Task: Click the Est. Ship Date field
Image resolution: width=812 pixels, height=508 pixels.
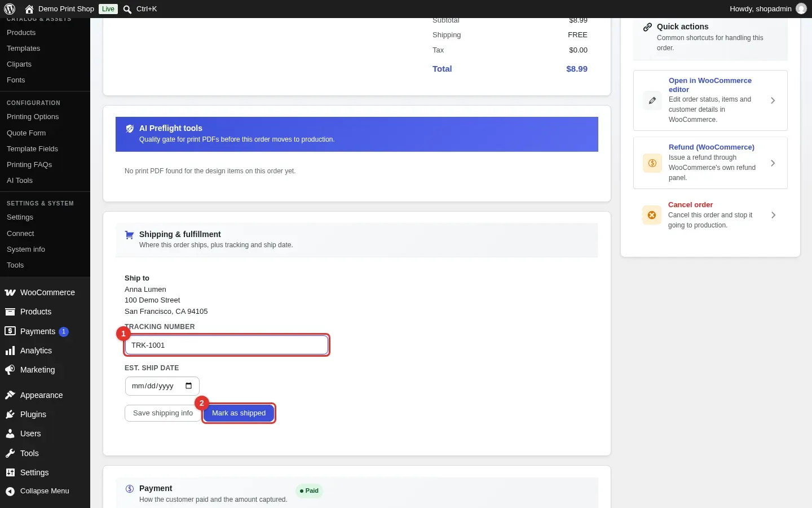Action: coord(162,386)
